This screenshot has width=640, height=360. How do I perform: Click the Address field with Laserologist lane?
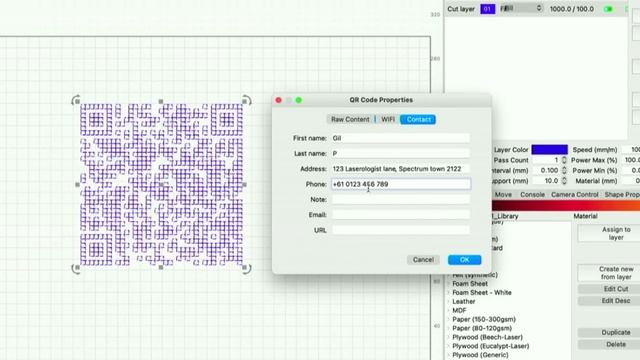(400, 169)
